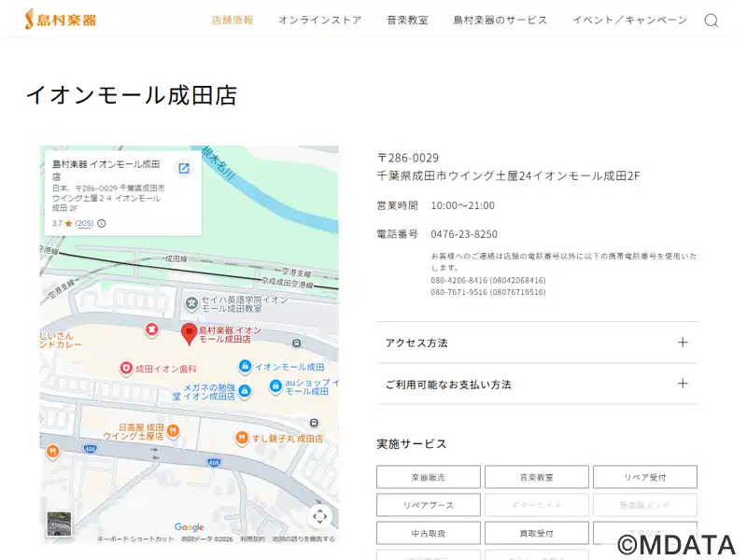Open the 島村楽器のサービス menu
This screenshot has height=560, width=747.
[500, 20]
